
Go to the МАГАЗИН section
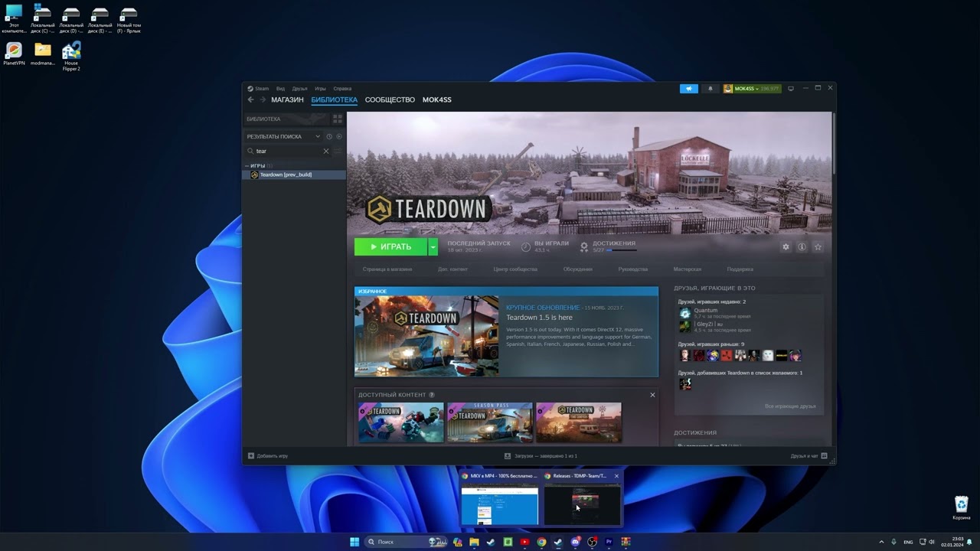(287, 99)
